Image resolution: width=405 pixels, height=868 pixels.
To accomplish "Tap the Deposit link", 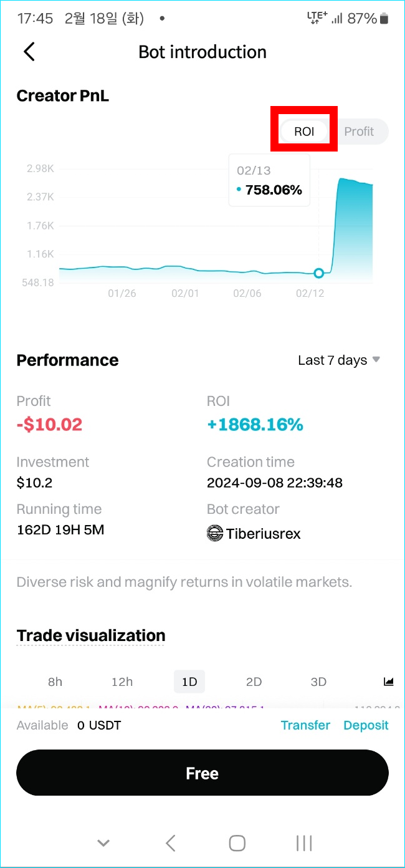I will [x=366, y=725].
